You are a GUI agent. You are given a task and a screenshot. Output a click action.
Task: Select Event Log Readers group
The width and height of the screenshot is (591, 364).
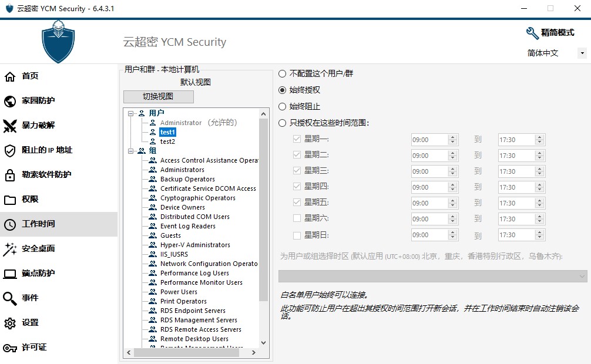pos(188,225)
